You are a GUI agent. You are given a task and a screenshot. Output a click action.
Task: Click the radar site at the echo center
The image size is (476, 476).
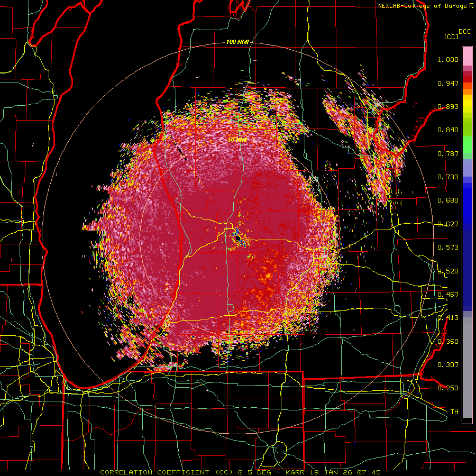click(x=237, y=238)
